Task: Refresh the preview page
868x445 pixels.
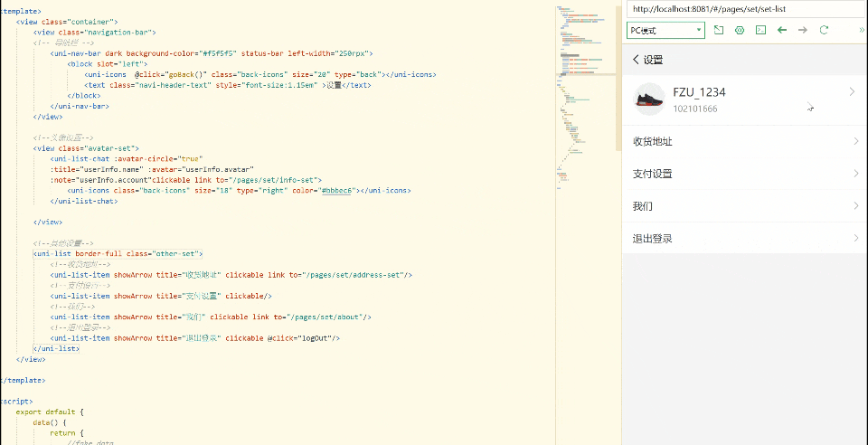Action: [x=824, y=30]
